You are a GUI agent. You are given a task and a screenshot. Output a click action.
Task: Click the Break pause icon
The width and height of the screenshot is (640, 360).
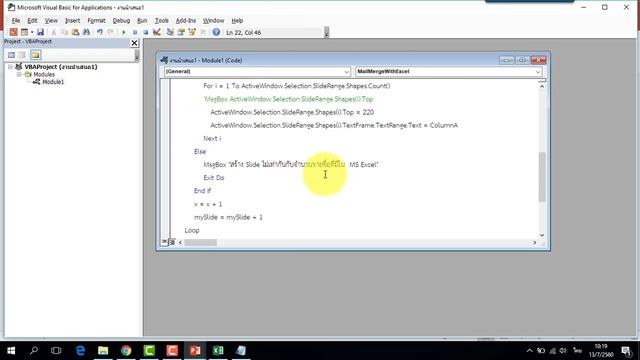coord(135,32)
